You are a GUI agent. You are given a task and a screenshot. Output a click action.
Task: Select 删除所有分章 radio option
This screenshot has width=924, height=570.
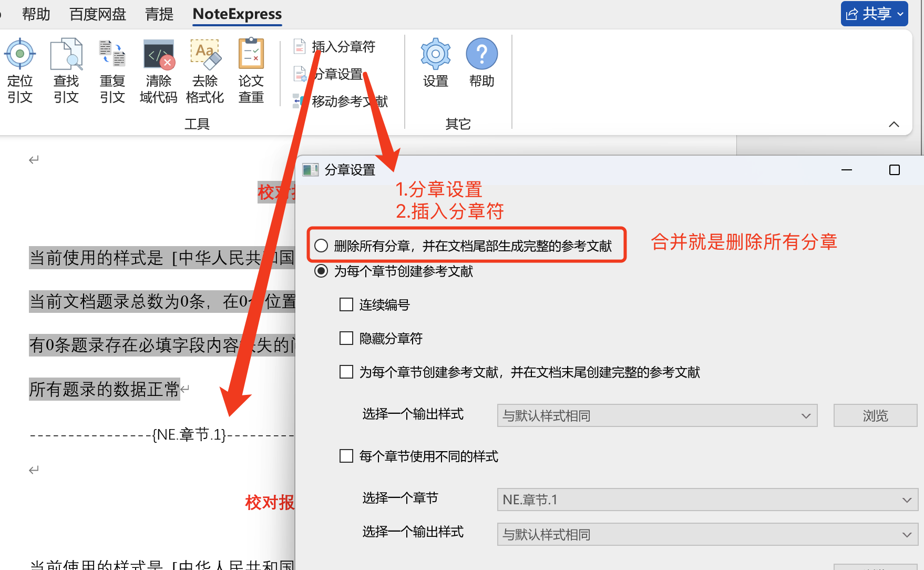tap(321, 246)
